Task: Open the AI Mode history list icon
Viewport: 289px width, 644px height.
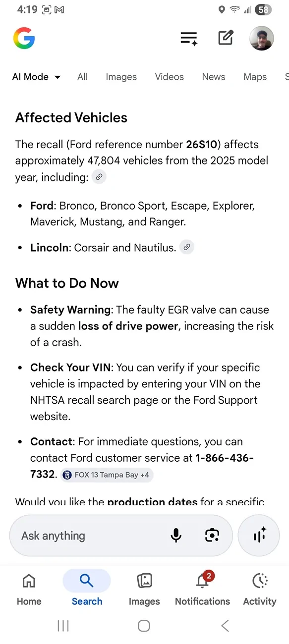Action: (189, 39)
